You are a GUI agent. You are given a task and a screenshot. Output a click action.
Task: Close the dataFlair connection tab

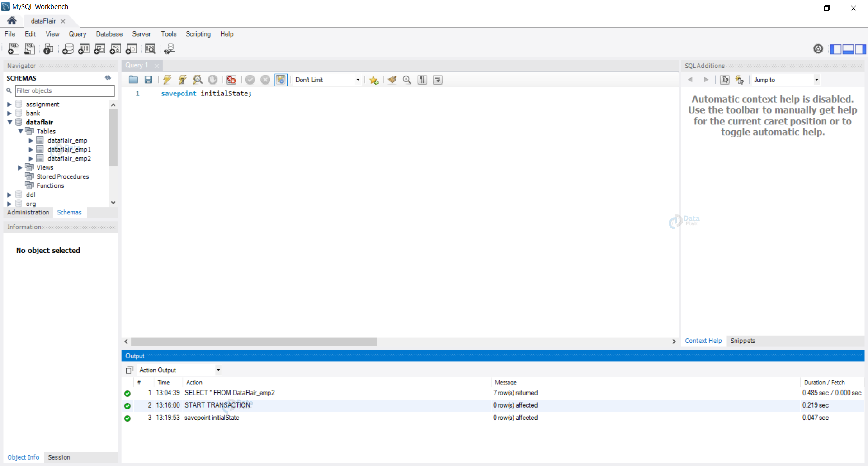click(63, 21)
